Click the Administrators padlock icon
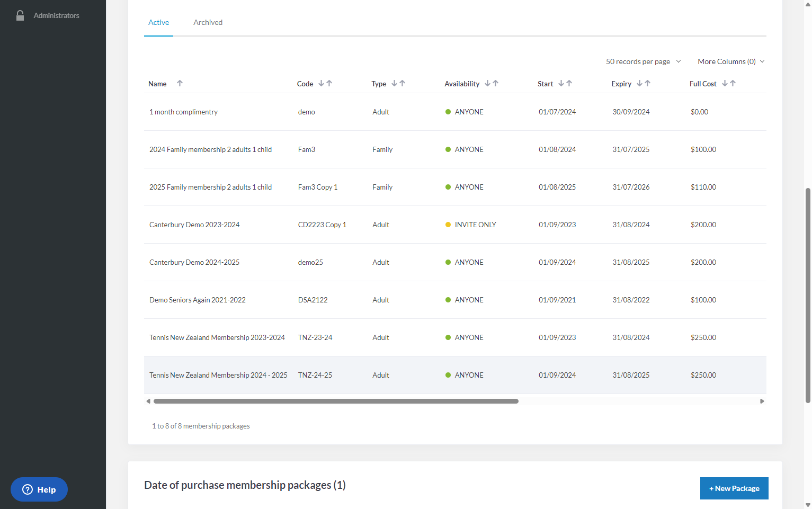 [20, 15]
